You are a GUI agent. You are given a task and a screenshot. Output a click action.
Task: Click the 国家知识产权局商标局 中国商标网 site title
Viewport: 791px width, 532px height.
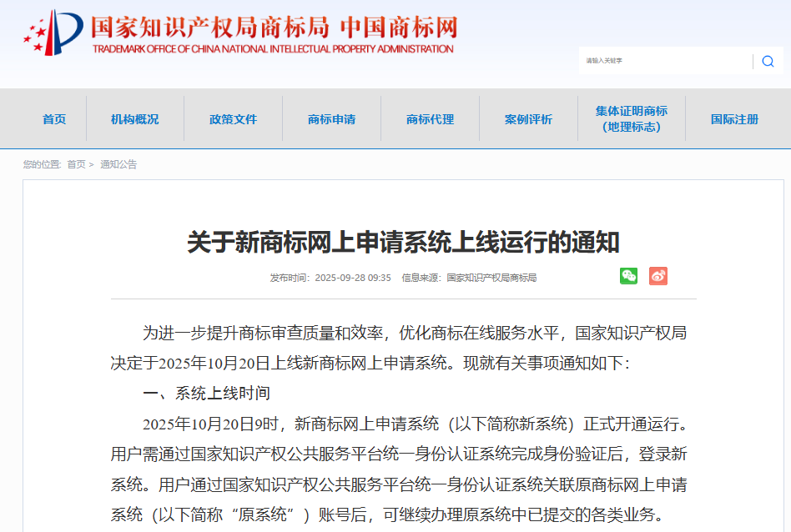274,28
